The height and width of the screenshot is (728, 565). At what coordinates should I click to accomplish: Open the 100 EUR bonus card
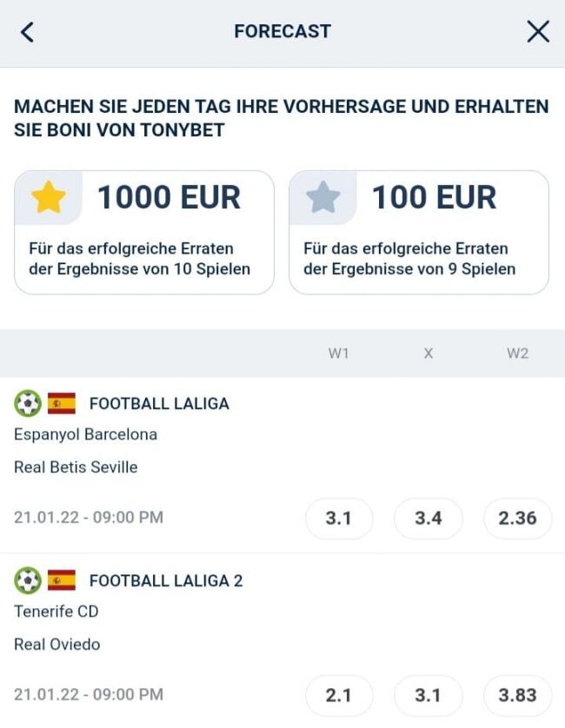coord(419,232)
